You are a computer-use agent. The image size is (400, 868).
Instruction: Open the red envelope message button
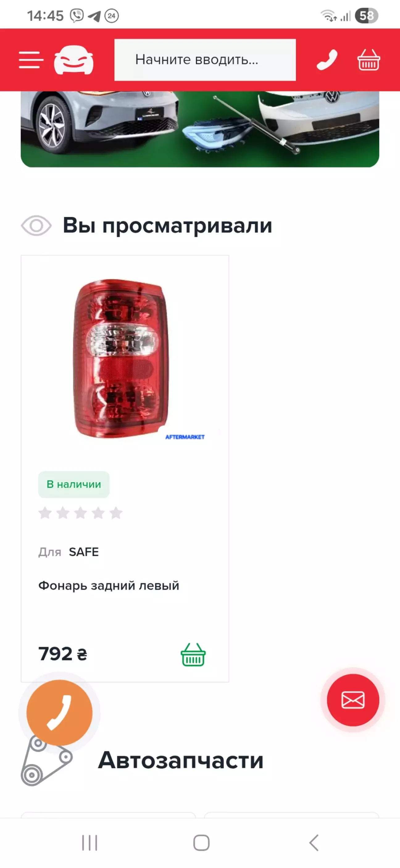coord(353,700)
